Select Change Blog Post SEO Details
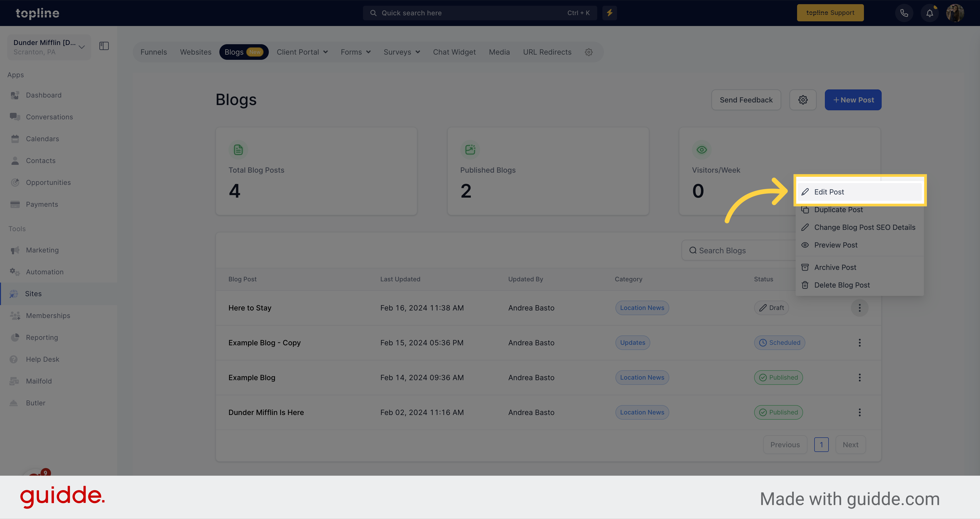Screen dimensions: 980x519 (x=860, y=227)
